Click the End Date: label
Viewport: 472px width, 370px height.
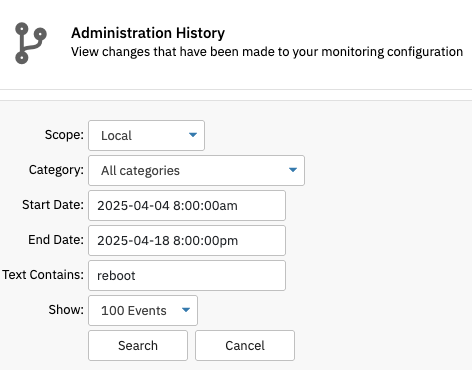(56, 240)
